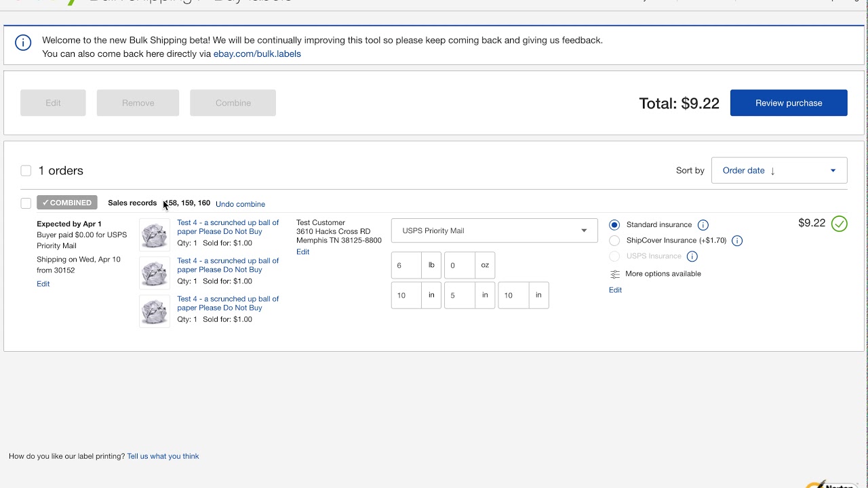The height and width of the screenshot is (488, 868).
Task: Click second crumpled paper item thumbnail
Action: pos(155,273)
